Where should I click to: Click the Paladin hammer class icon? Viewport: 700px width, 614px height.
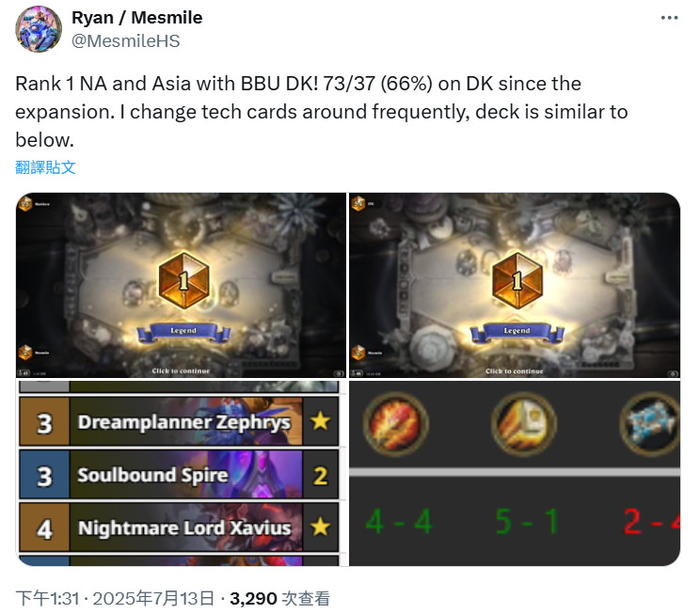[x=524, y=423]
